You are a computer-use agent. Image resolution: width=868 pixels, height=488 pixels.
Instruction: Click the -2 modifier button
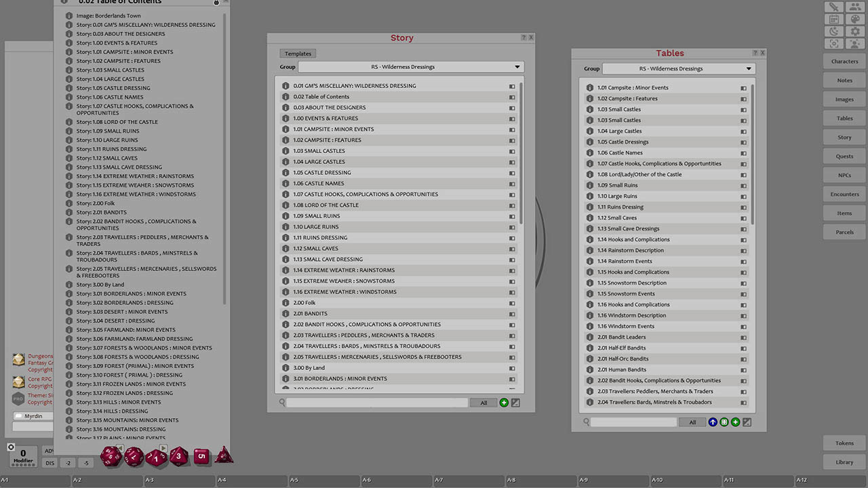[x=67, y=463]
